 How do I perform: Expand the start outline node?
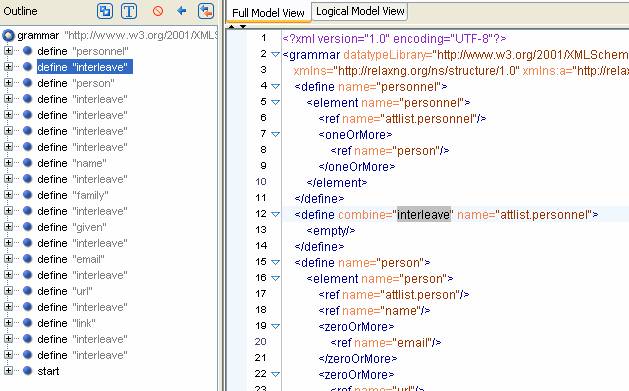pos(8,371)
